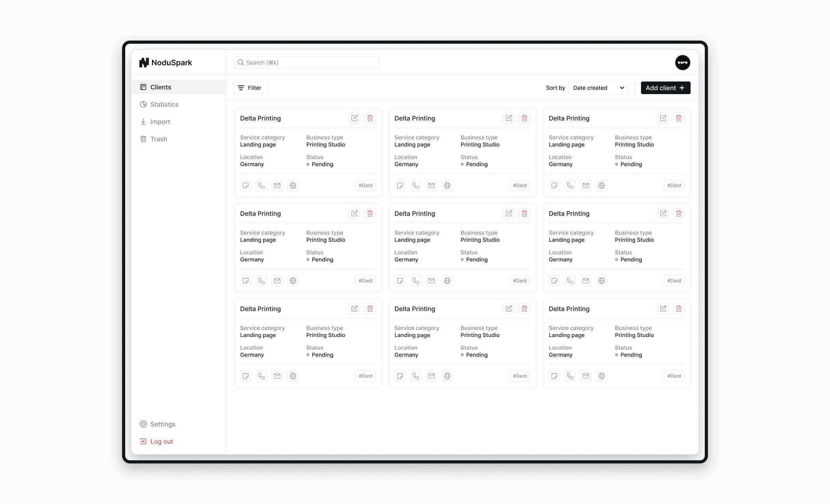Open the globe icon on bottom-right card
The image size is (830, 504).
tap(602, 376)
